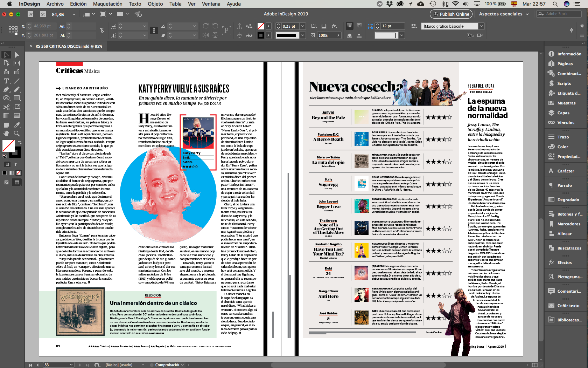Open the Comprobación preflight dropdown
This screenshot has height=368, width=588.
(182, 365)
